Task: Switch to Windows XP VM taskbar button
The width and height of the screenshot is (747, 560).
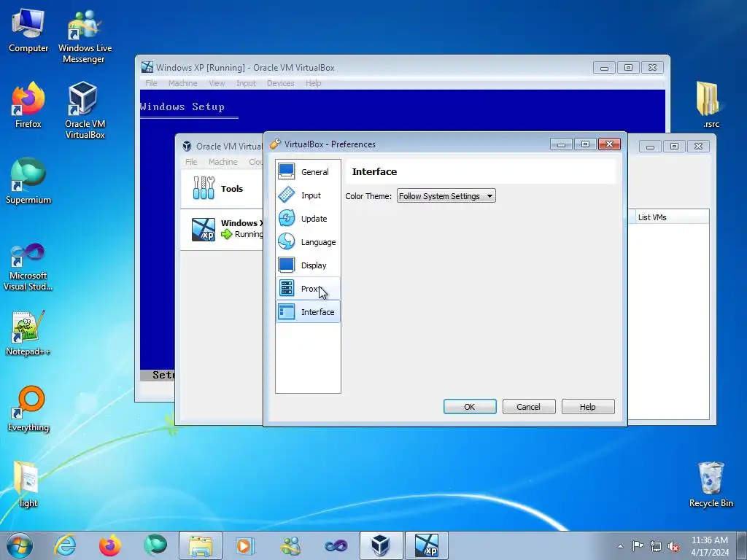Action: [426, 545]
